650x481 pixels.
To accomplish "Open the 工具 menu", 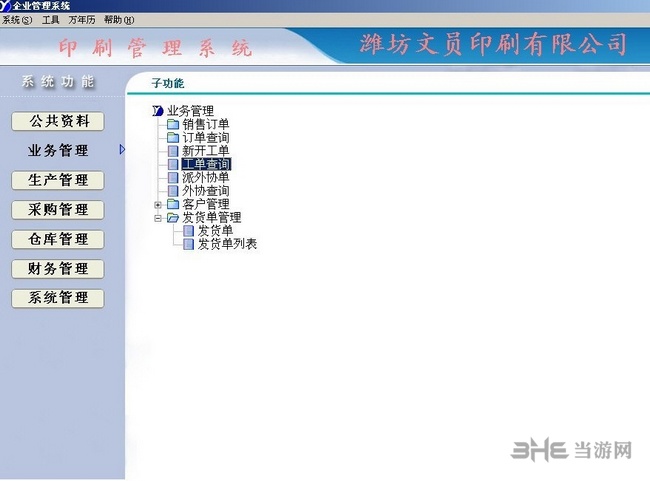I will (50, 20).
